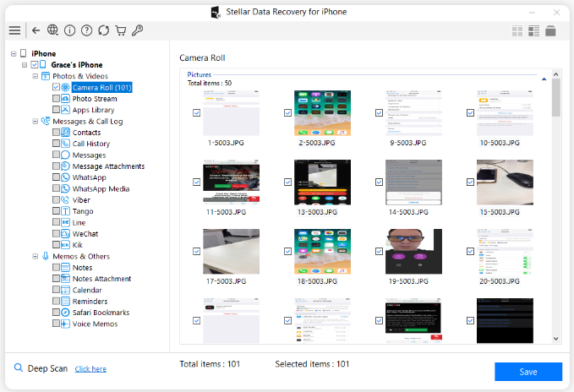Click the key activation icon
The image size is (574, 392).
137,30
